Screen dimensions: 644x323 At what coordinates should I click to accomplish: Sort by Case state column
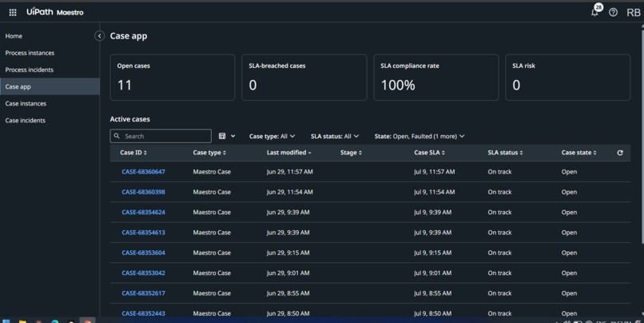coord(578,153)
